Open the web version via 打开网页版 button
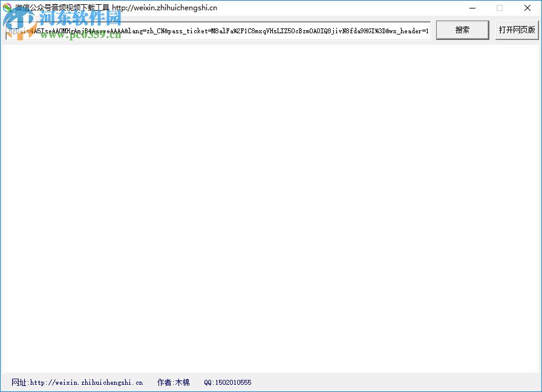This screenshot has height=392, width=542. (x=517, y=30)
